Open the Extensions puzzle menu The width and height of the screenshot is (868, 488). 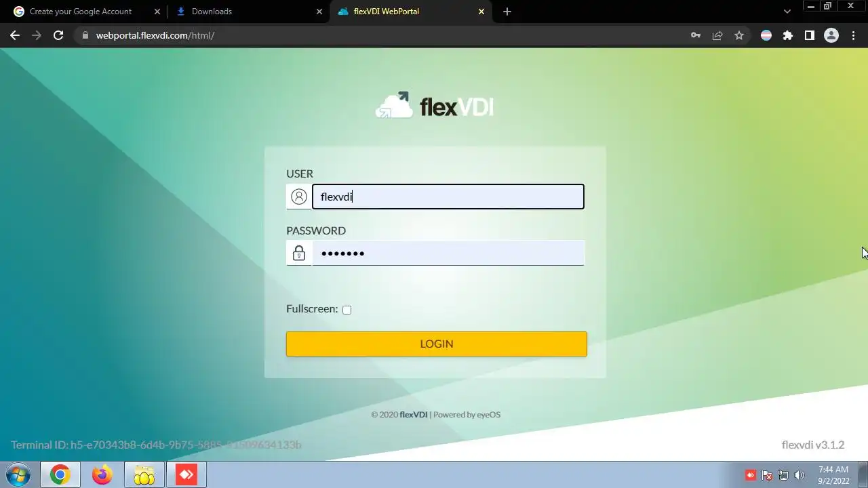pyautogui.click(x=788, y=35)
